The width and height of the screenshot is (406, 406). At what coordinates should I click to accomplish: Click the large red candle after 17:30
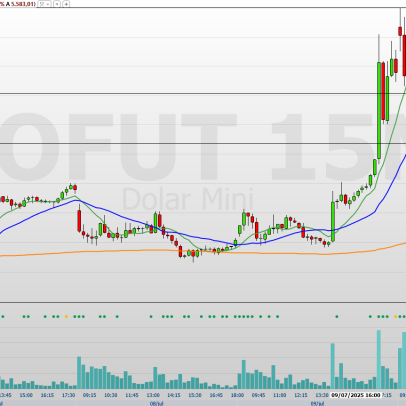click(x=79, y=221)
